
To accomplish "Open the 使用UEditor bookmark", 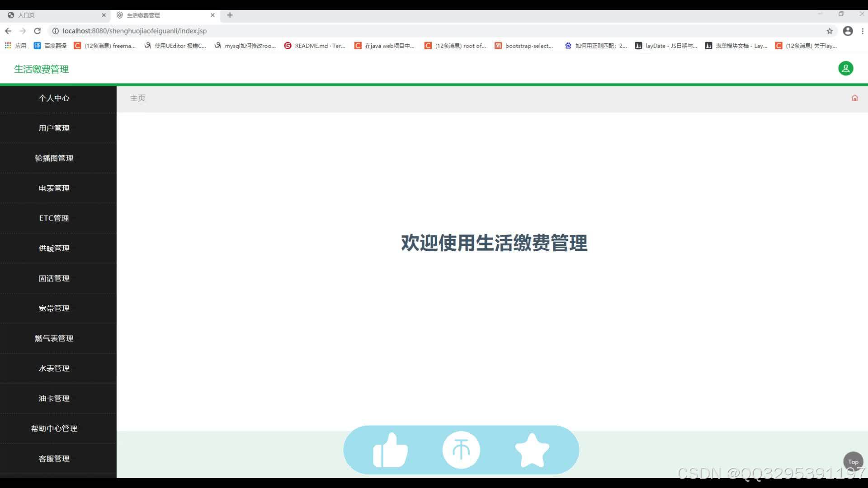I will pos(175,46).
